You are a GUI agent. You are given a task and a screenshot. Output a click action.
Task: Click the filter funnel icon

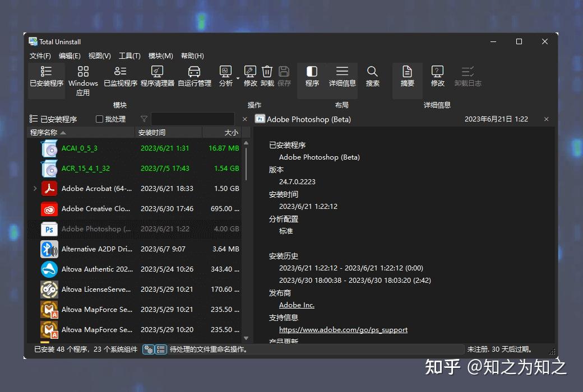[x=144, y=119]
